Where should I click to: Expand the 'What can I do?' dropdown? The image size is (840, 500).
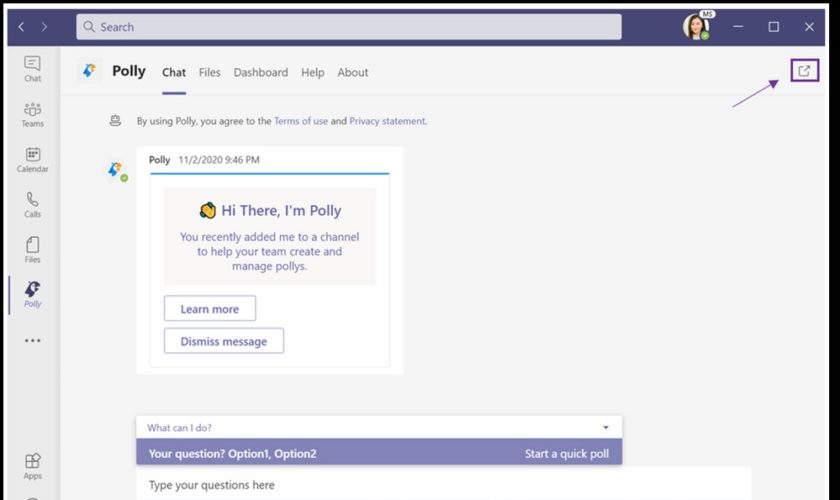point(605,427)
